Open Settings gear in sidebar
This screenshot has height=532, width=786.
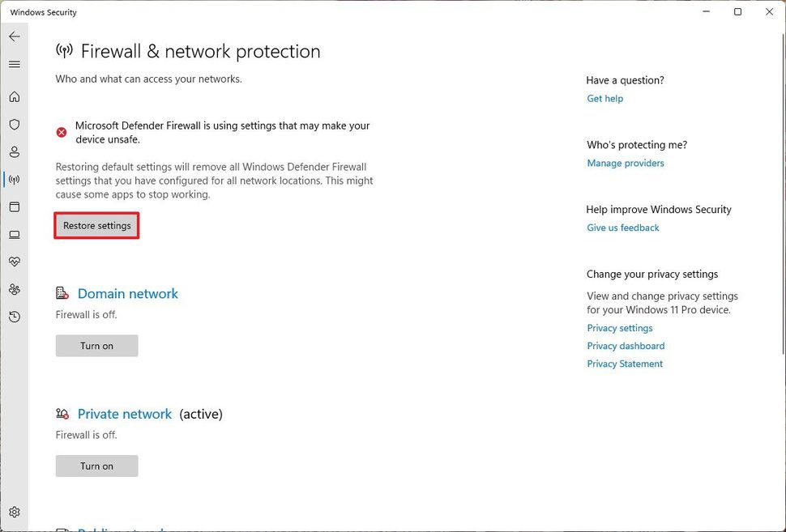pos(15,512)
